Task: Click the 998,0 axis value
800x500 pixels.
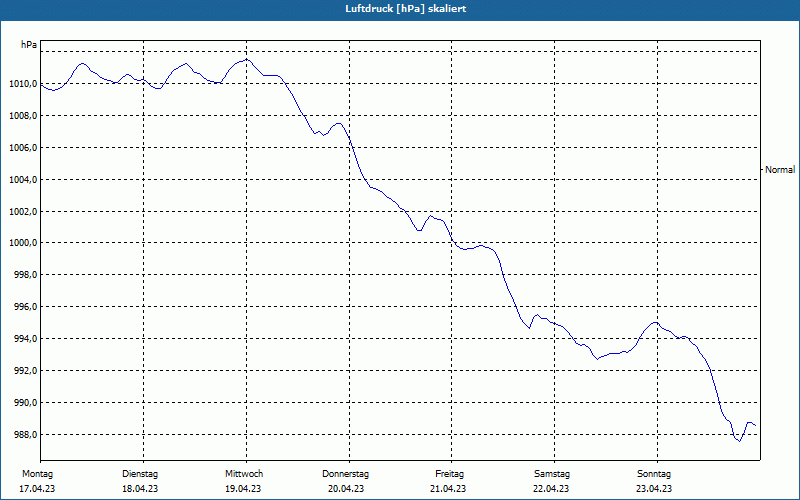Action: [26, 275]
